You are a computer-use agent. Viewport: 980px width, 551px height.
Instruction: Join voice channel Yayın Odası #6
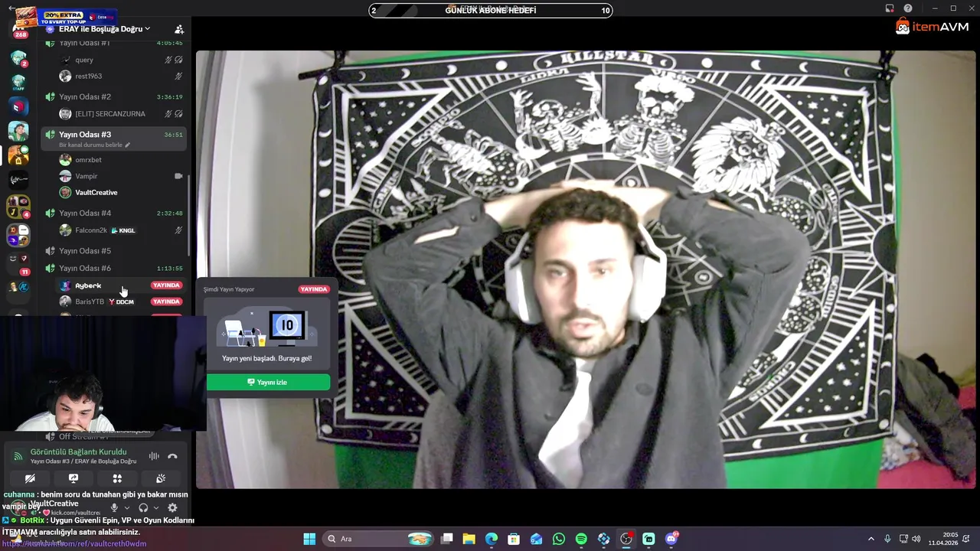(x=113, y=268)
